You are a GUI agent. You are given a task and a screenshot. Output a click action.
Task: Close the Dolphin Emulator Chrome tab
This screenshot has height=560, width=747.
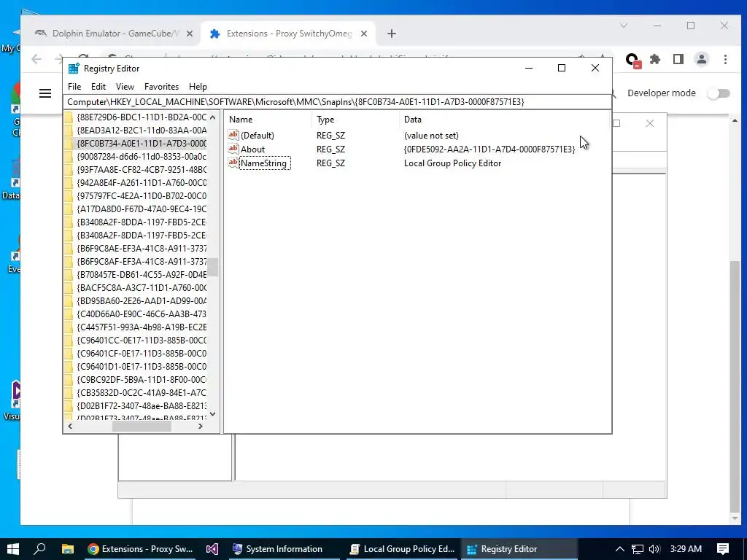(x=190, y=34)
